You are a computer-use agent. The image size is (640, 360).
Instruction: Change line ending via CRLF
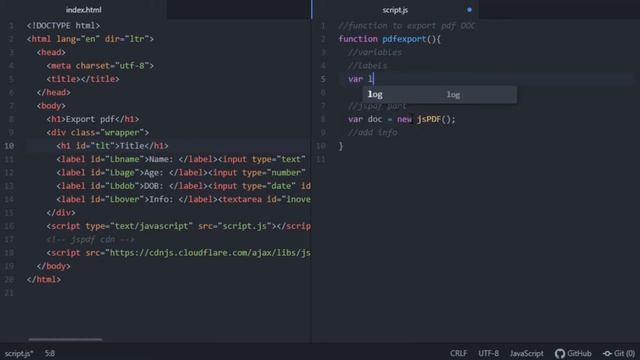[x=458, y=353]
